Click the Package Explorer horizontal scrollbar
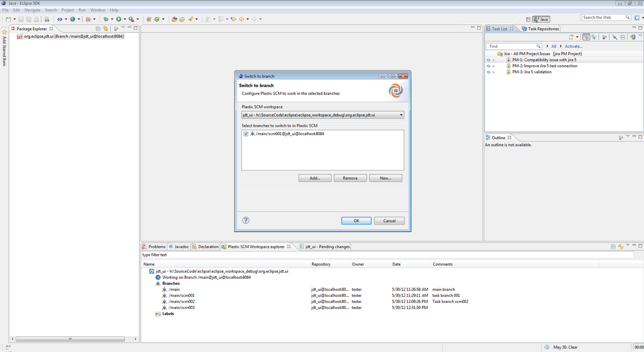This screenshot has height=352, width=644. coord(70,339)
